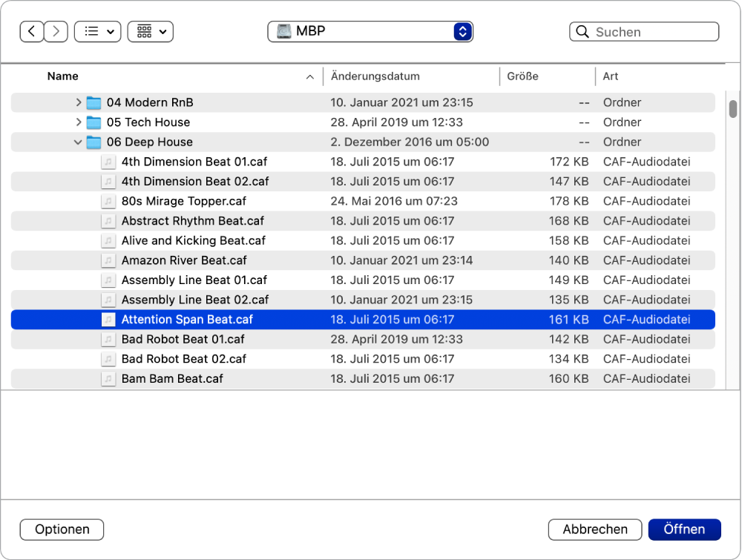Click the magnifier icon in the search field

tap(583, 32)
